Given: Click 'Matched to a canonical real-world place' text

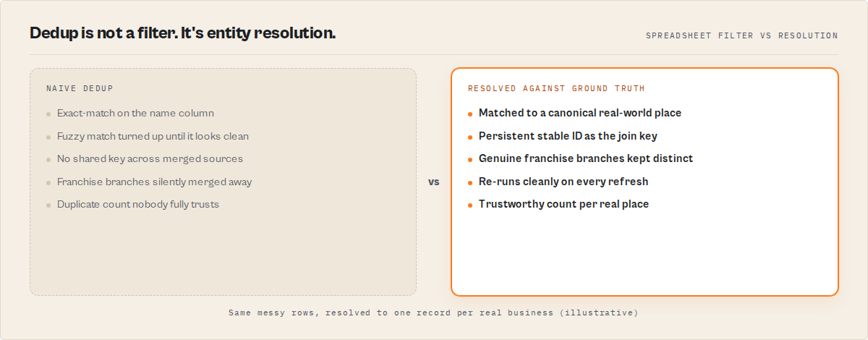Looking at the screenshot, I should tap(580, 113).
